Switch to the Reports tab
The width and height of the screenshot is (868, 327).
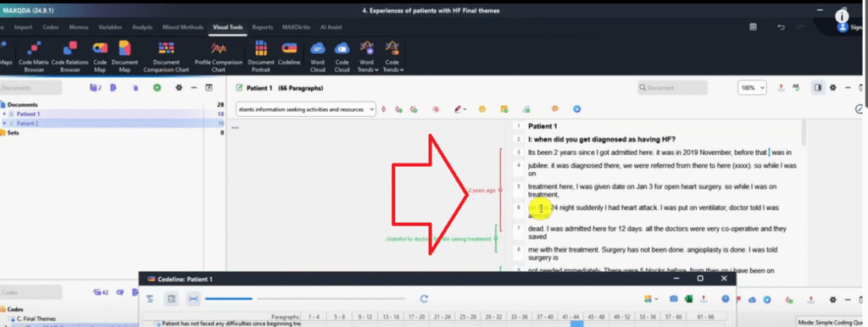point(263,27)
